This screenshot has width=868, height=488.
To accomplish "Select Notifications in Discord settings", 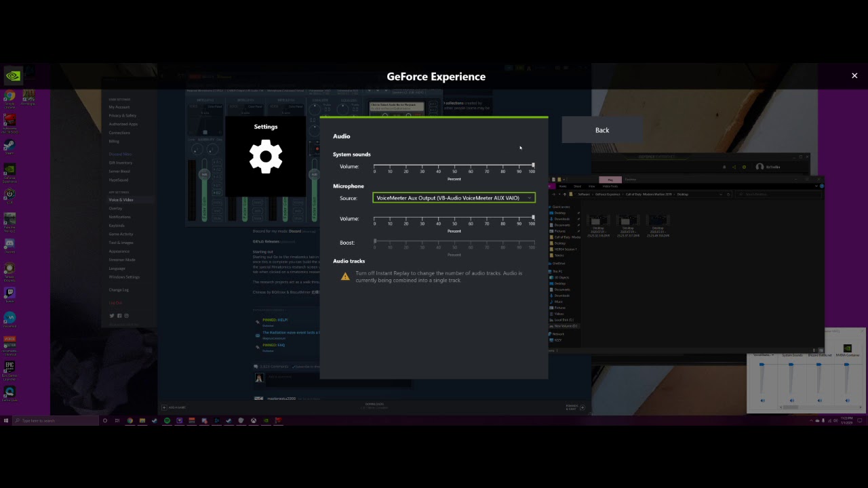I will pyautogui.click(x=120, y=217).
